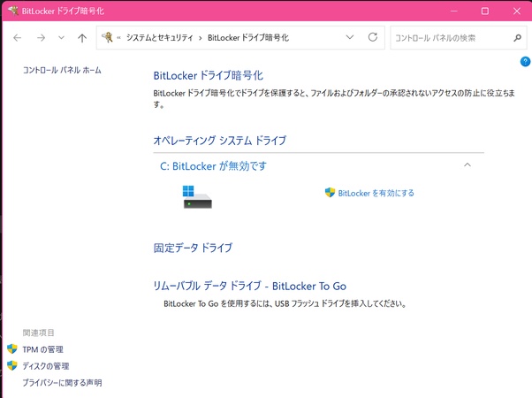The image size is (532, 398).
Task: Open プライバシーに関する声明 link
Action: (62, 383)
